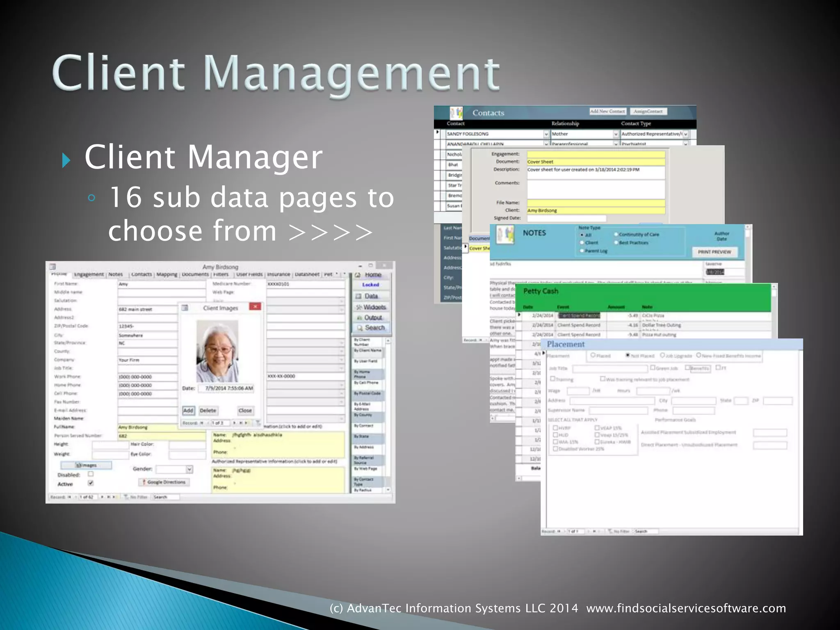Click the Search box in Amy Birdsong navigator
The width and height of the screenshot is (840, 630).
coord(166,497)
